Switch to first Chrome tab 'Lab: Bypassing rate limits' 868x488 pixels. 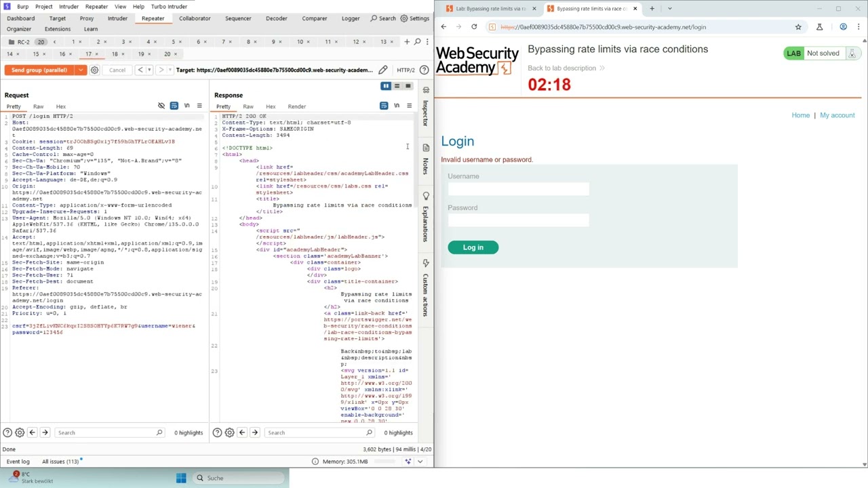pyautogui.click(x=490, y=9)
